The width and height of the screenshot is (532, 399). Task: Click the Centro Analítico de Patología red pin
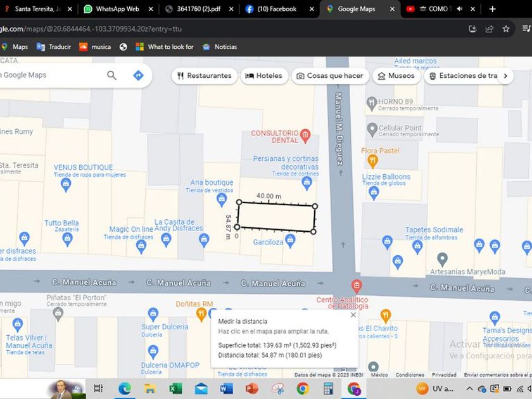356,287
